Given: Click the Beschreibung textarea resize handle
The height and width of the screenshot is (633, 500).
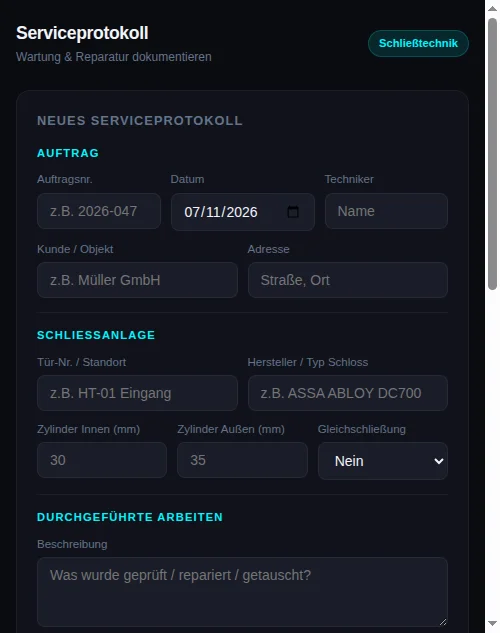Looking at the screenshot, I should [x=443, y=622].
